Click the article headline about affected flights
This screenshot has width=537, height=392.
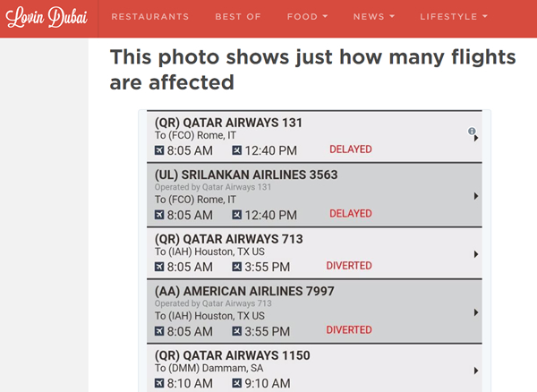point(312,70)
